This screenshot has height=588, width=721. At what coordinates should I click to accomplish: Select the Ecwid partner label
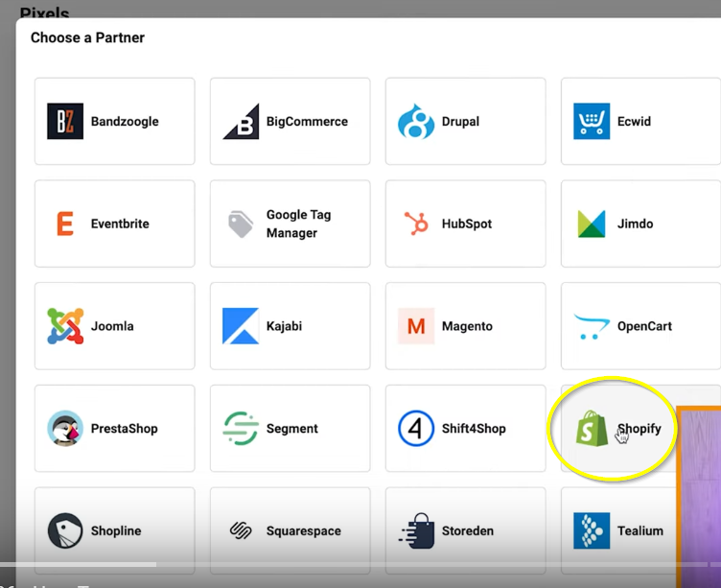click(x=634, y=122)
